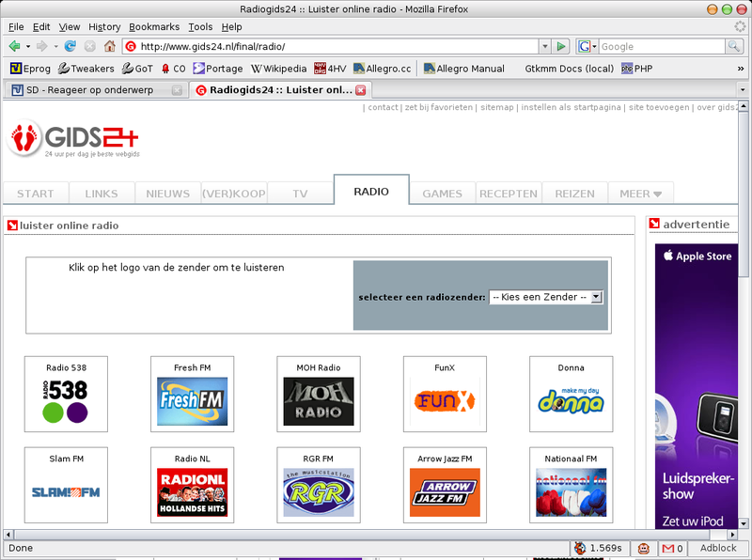Show more bookmarks with the chevron

click(741, 69)
